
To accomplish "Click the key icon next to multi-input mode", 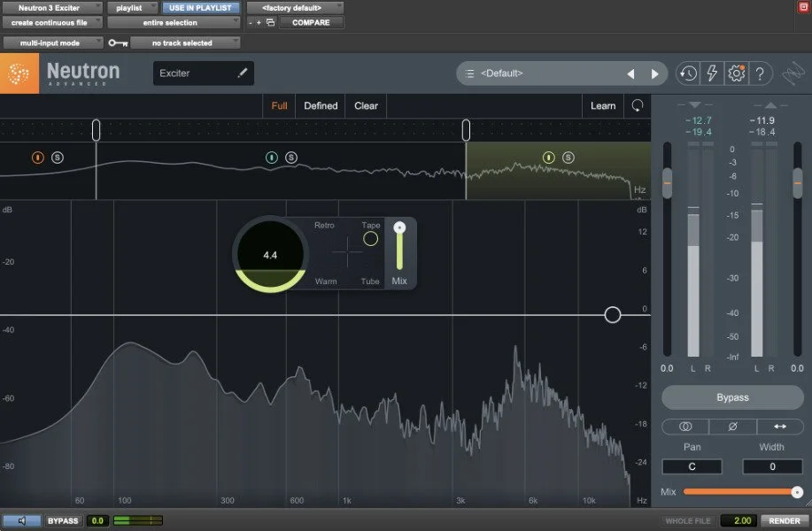I will point(116,42).
